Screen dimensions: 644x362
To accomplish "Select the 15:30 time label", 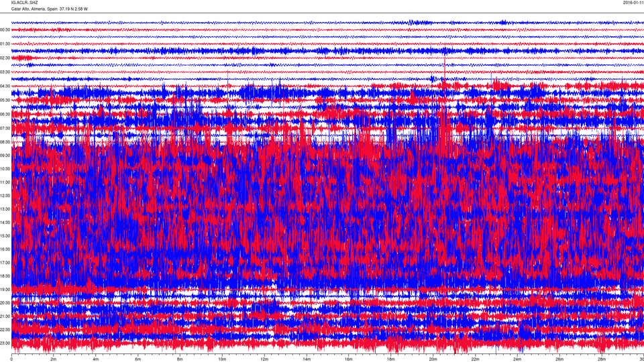I will point(5,236).
